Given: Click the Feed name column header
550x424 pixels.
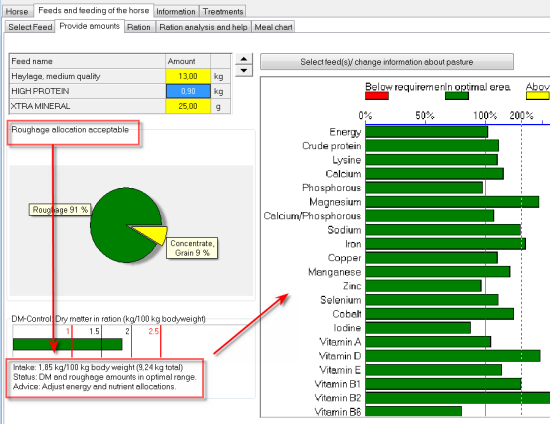Looking at the screenshot, I should pyautogui.click(x=87, y=61).
